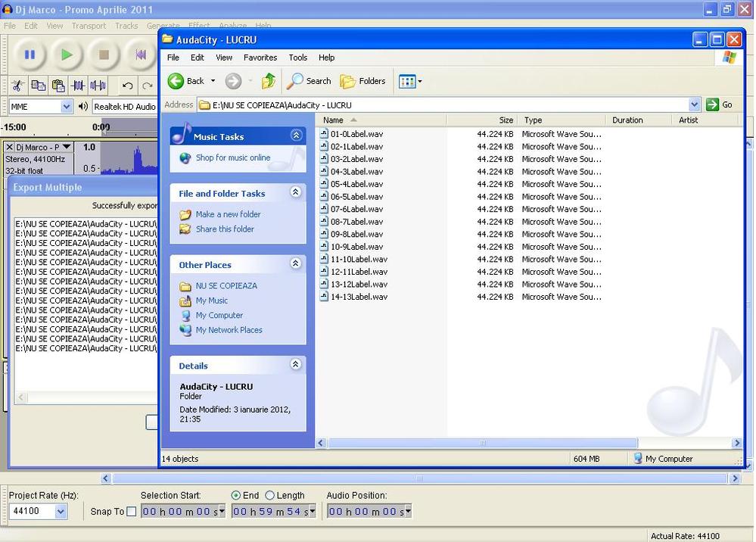This screenshot has height=542, width=756.
Task: Open NU SE COPIEAZA from Other Places
Action: tap(226, 285)
